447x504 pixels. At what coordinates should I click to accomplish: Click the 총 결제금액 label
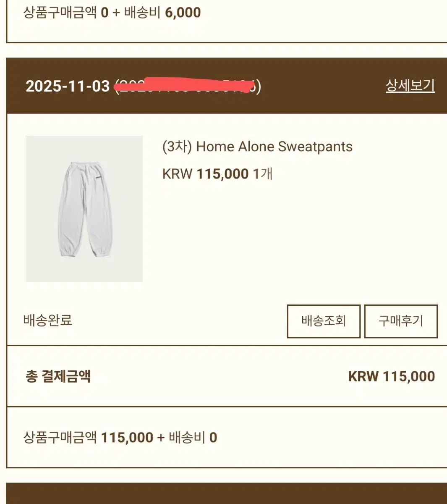[x=58, y=376]
